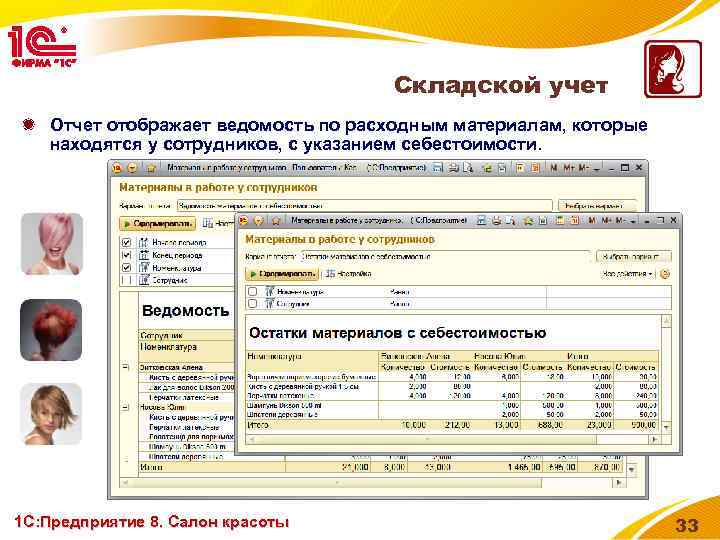720x540 pixels.
Task: Open Настройка settings in the front window
Action: pos(348,274)
